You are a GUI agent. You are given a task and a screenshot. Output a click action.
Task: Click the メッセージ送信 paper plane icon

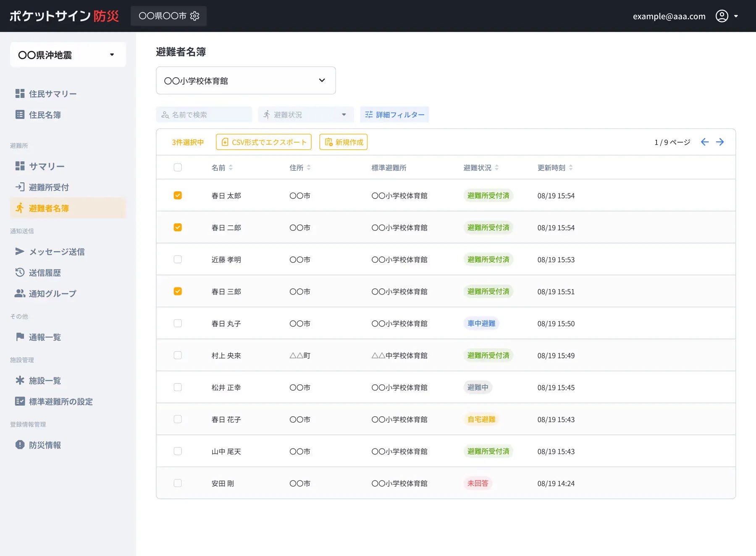pos(20,251)
